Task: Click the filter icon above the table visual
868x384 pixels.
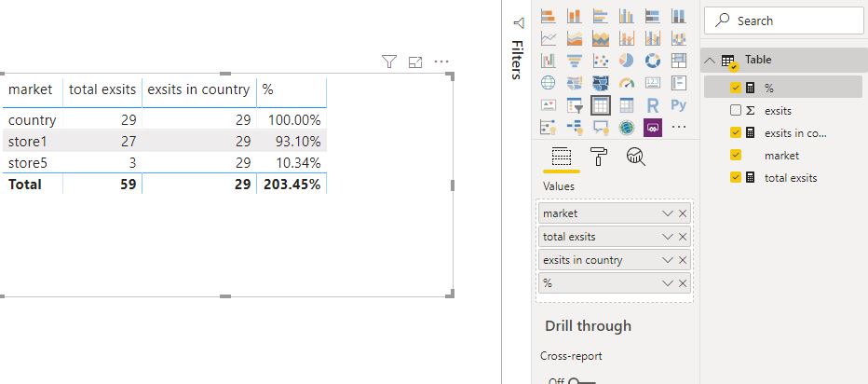Action: pyautogui.click(x=389, y=62)
